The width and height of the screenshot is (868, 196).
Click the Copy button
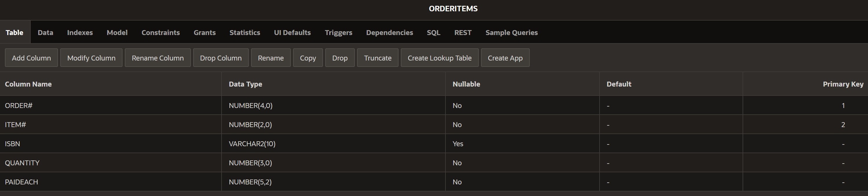(308, 58)
